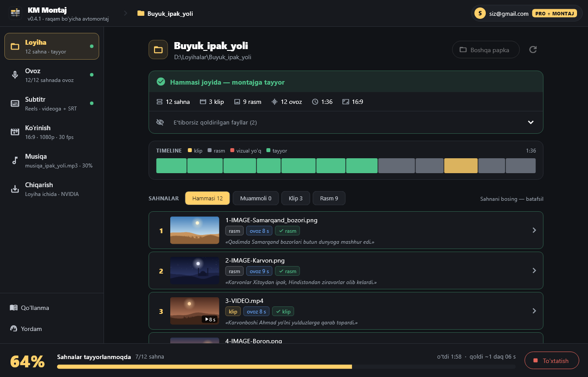The height and width of the screenshot is (377, 588).
Task: Switch to the Muammoli 0 filter
Action: coord(256,198)
